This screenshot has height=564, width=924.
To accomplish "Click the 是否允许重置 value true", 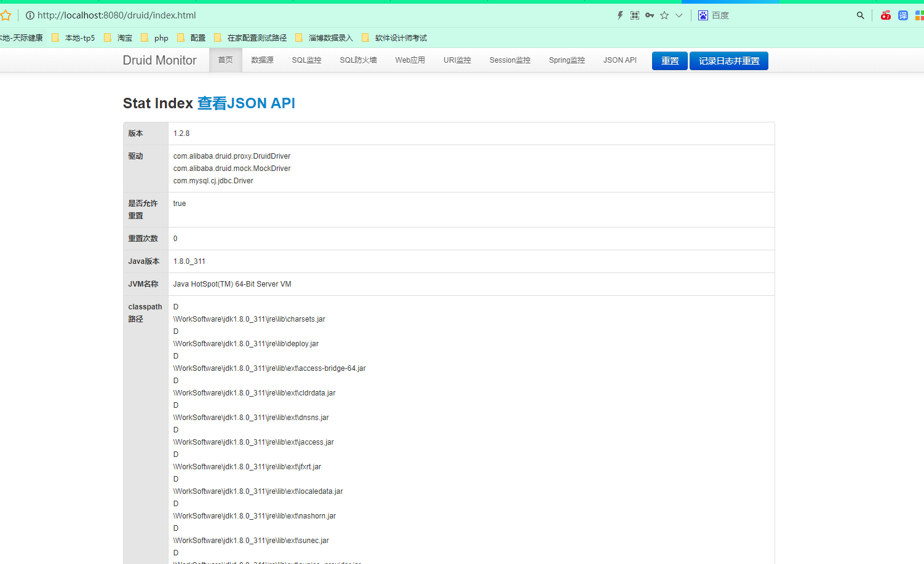I will click(x=180, y=204).
